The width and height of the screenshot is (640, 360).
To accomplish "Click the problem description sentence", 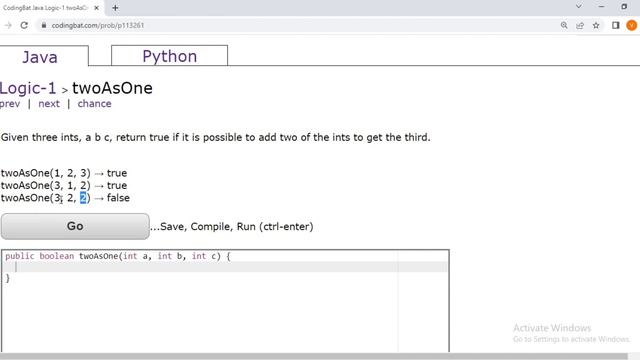I will tap(216, 137).
